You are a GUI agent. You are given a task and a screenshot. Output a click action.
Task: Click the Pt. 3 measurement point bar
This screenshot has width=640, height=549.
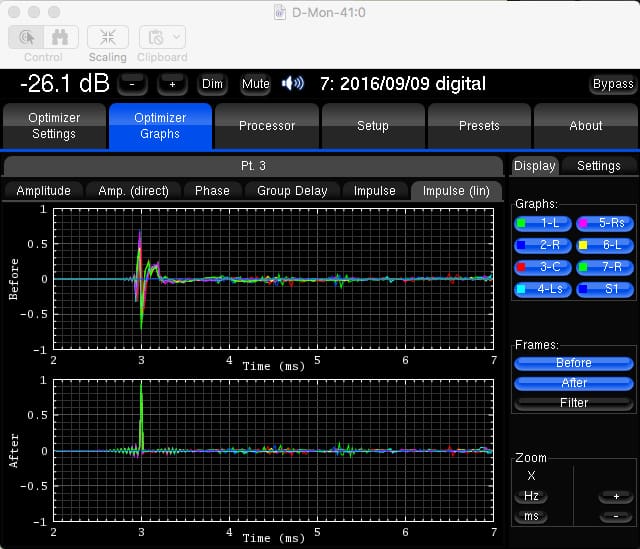pos(253,166)
